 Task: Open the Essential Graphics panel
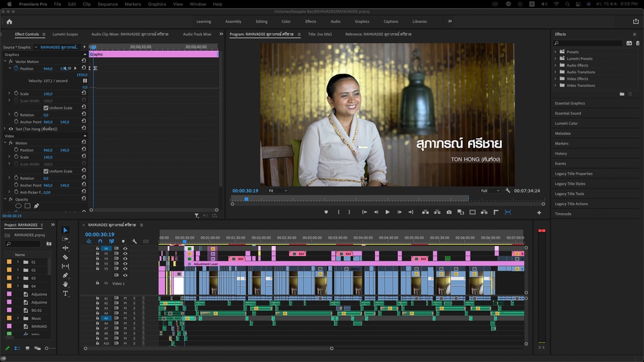click(570, 103)
